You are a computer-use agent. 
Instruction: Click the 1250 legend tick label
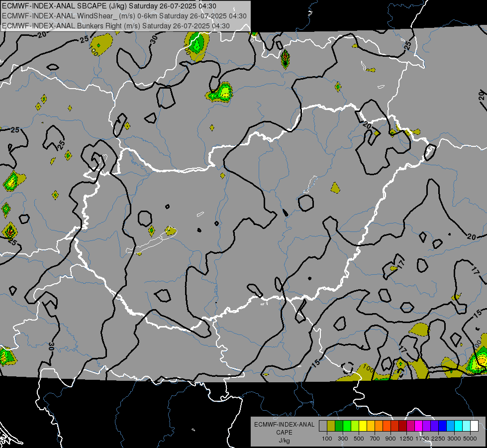pos(406,439)
